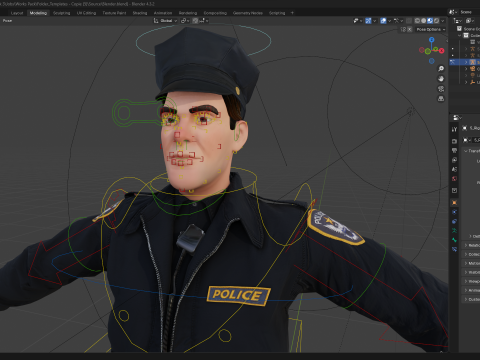Select material preview viewport shading
480x360 pixels.
[x=430, y=21]
